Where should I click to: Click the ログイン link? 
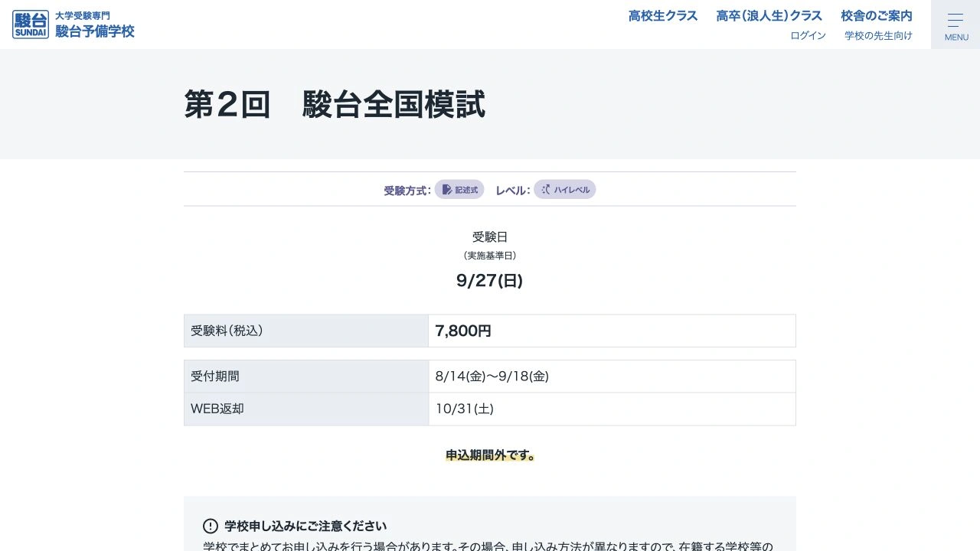(808, 35)
